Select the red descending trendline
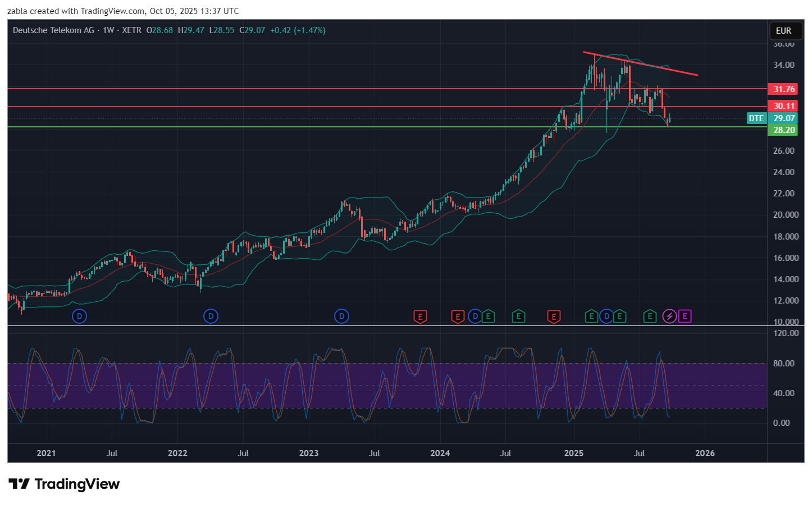Viewport: 812px width, 505px height. tap(640, 63)
